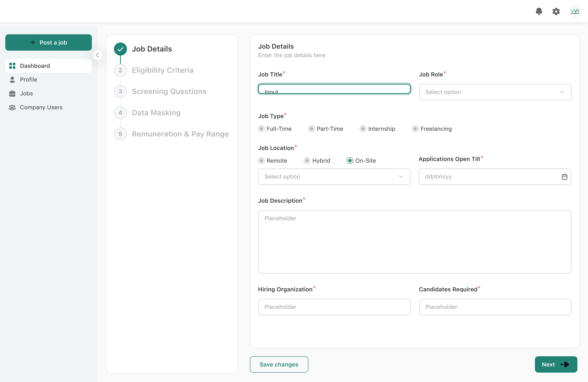Select the Internship radio option
Image resolution: width=588 pixels, height=382 pixels.
363,129
